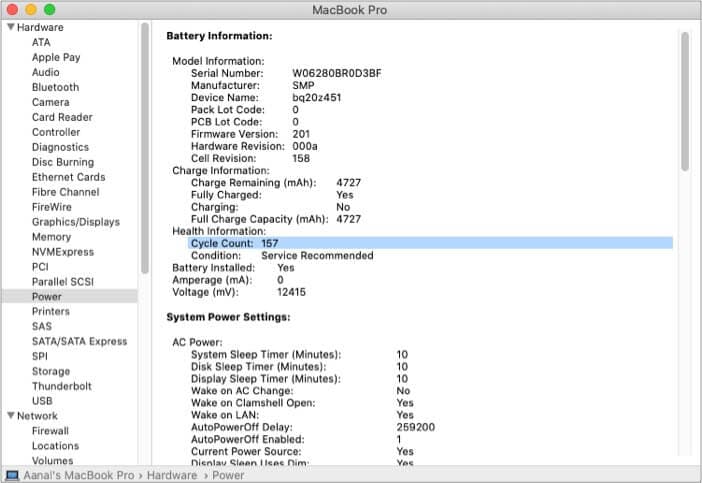Click Aanal's MacBook Pro in path bar
The image size is (702, 483).
coord(79,475)
